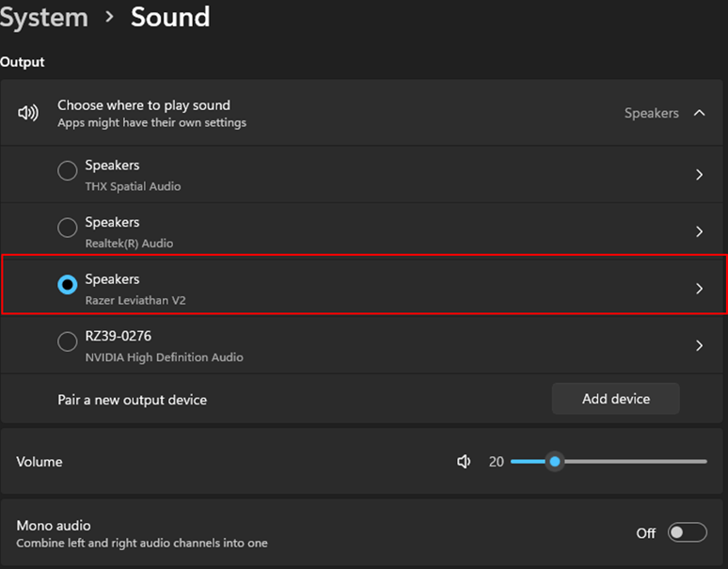
Task: Click the Pair a new output device row
Action: click(x=133, y=400)
